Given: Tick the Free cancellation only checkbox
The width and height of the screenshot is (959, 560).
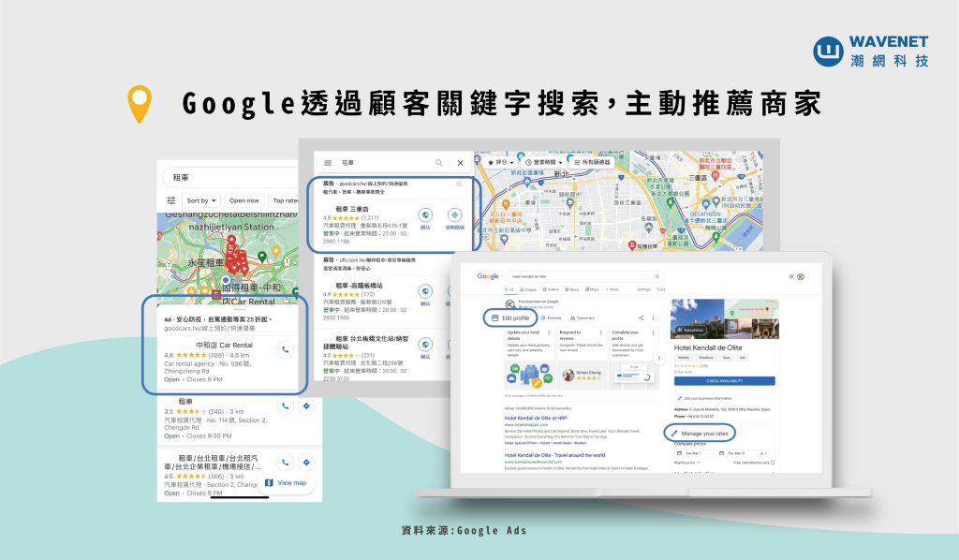Looking at the screenshot, I should point(773,463).
